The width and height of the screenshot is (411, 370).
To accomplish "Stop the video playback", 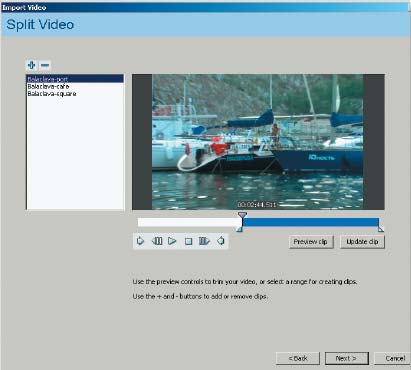I will tap(188, 241).
